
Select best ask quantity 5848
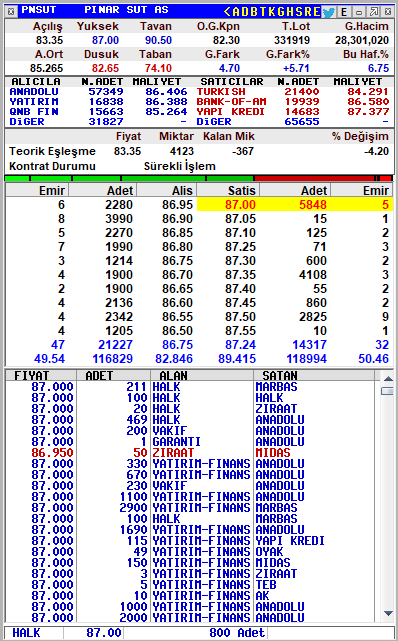313,205
